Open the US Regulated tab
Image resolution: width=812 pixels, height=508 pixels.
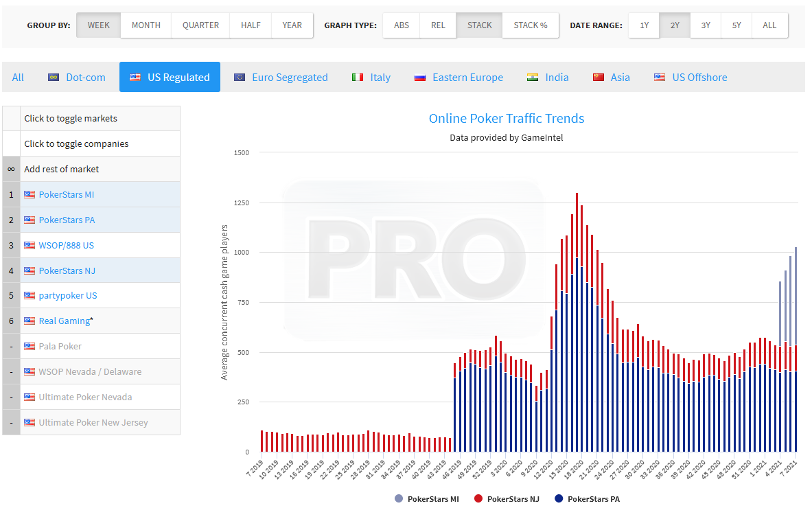pos(170,77)
